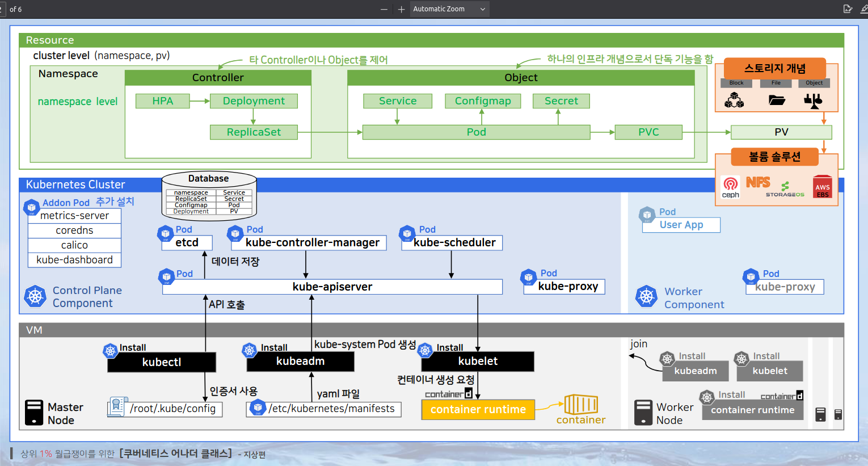
Task: Click calico in the addon list
Action: pyautogui.click(x=74, y=245)
